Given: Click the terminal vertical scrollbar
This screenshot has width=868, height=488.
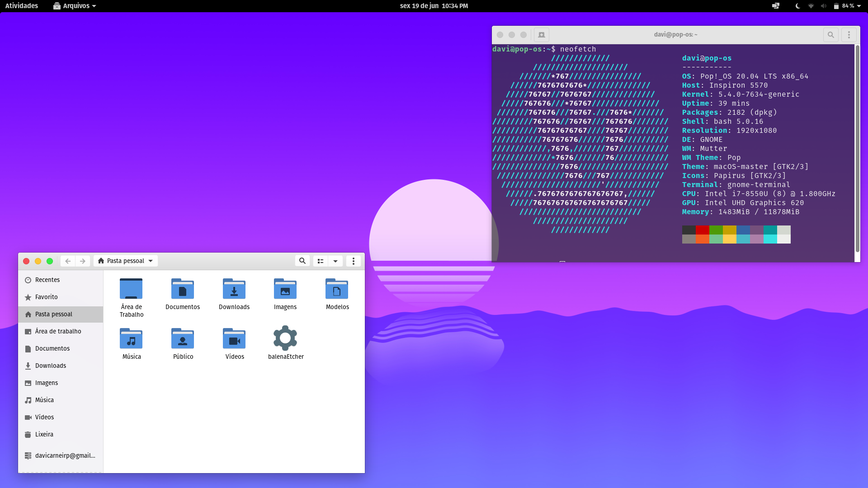Looking at the screenshot, I should (857, 149).
